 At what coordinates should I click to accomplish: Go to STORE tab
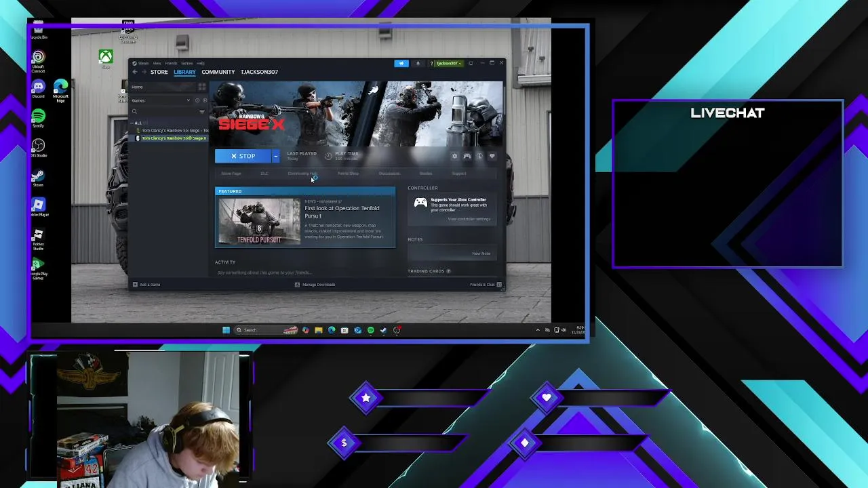tap(159, 72)
